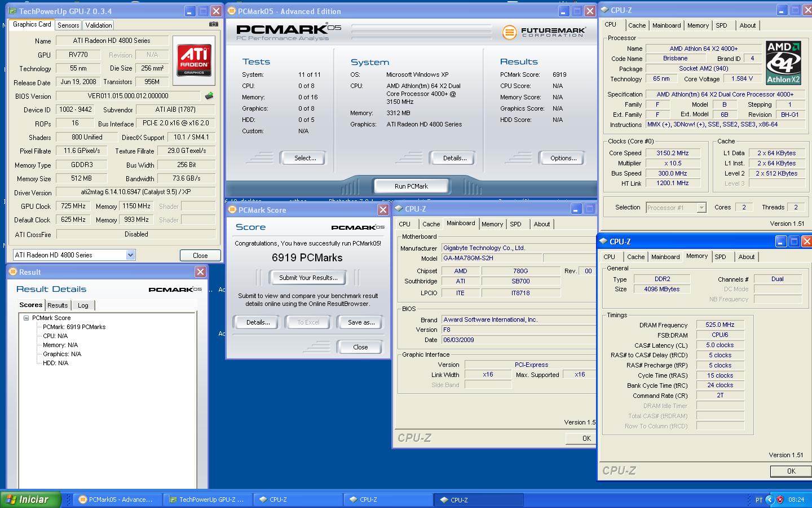The width and height of the screenshot is (812, 508).
Task: Open the red security shield tray icon
Action: [x=780, y=500]
